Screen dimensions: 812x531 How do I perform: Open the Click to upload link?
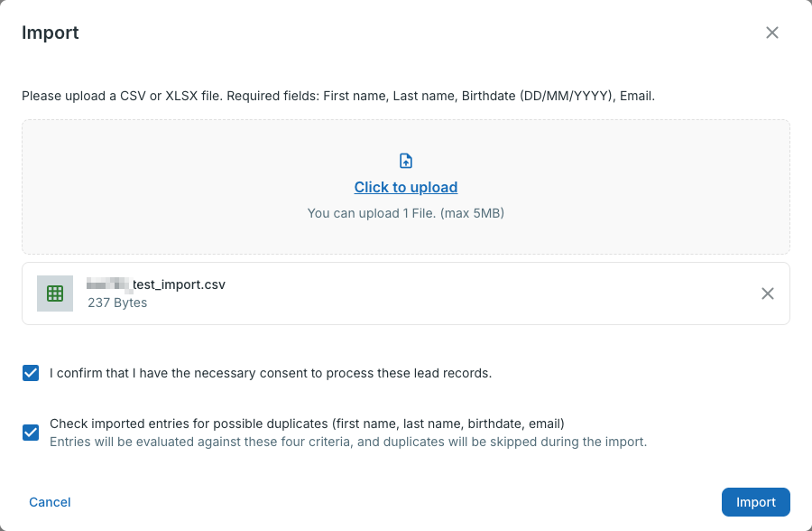coord(406,187)
